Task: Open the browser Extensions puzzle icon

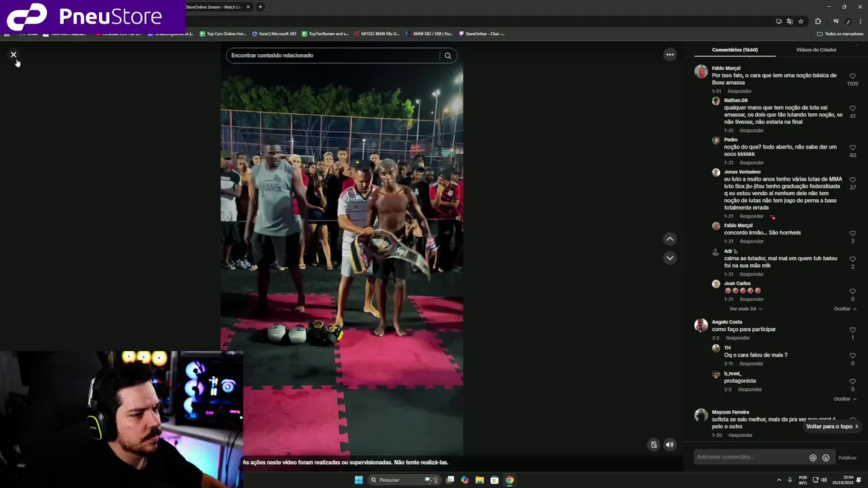Action: click(x=818, y=21)
